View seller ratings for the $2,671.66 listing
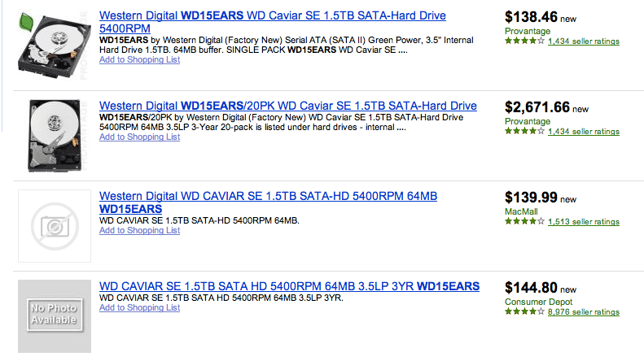 point(583,131)
